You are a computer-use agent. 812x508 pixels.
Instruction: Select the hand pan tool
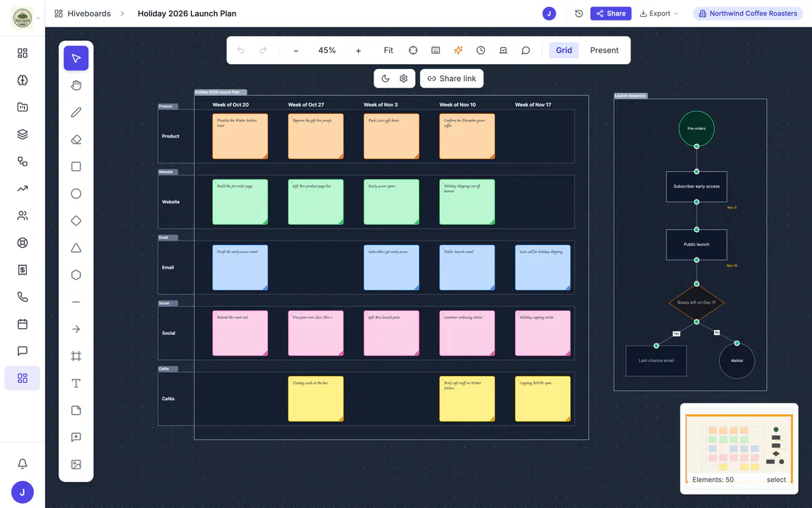coord(76,85)
